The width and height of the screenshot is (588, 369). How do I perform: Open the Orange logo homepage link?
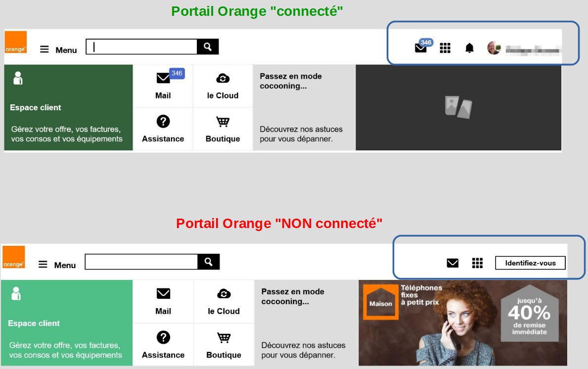pos(16,43)
